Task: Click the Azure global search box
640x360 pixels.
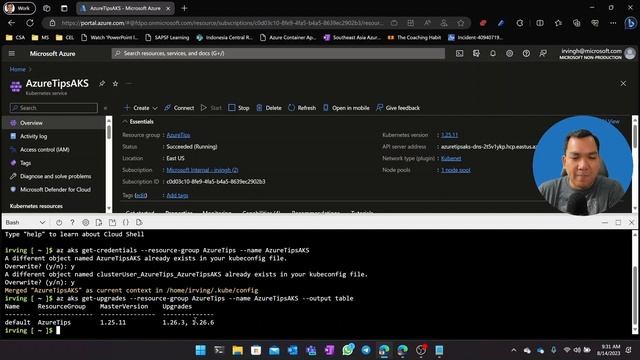Action: click(x=278, y=53)
